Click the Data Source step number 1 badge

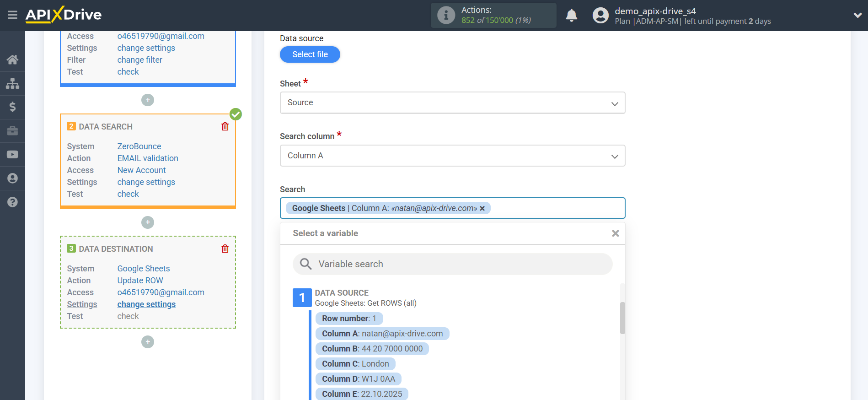(x=302, y=298)
